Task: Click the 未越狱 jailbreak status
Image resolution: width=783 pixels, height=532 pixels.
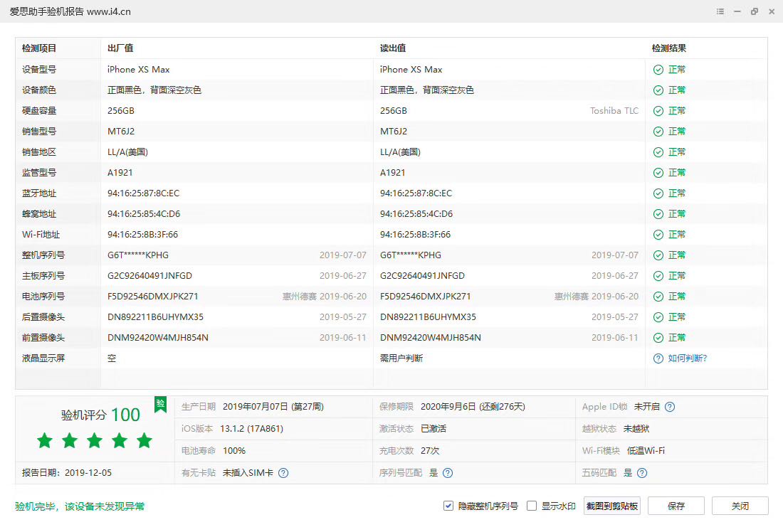Action: click(636, 429)
